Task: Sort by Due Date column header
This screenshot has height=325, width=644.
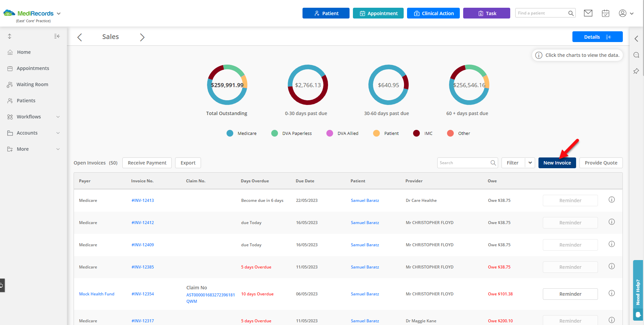Action: click(x=305, y=181)
